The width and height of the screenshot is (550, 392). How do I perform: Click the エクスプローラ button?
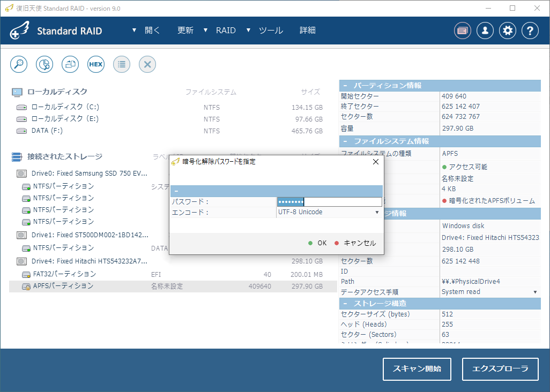(x=500, y=369)
